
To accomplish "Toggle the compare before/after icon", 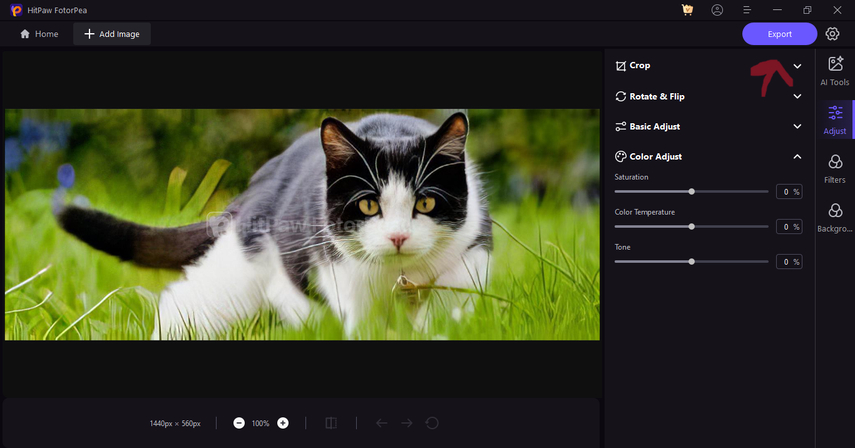I will [x=331, y=423].
